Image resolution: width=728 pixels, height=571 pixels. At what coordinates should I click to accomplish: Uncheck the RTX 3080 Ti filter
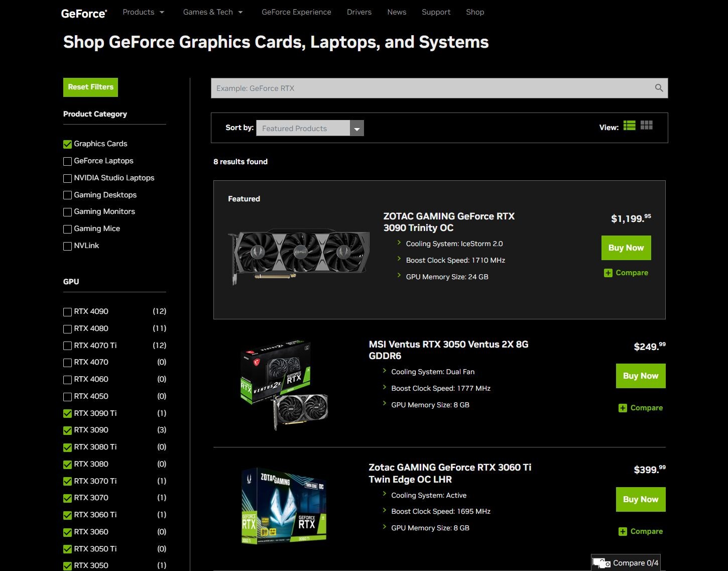pos(67,447)
